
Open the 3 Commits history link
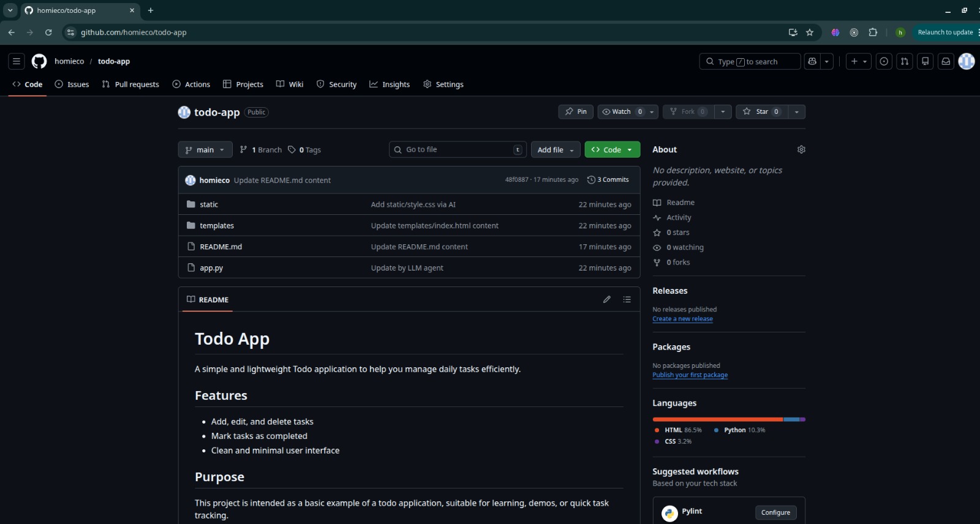coord(608,180)
